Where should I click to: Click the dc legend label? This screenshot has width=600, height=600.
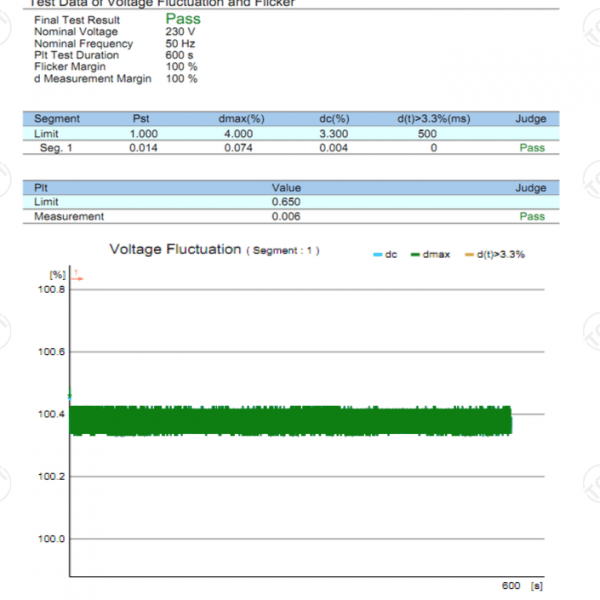[x=391, y=255]
